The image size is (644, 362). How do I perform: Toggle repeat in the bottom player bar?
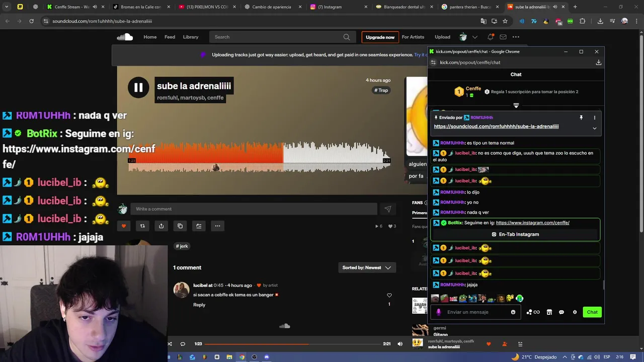pos(183,344)
